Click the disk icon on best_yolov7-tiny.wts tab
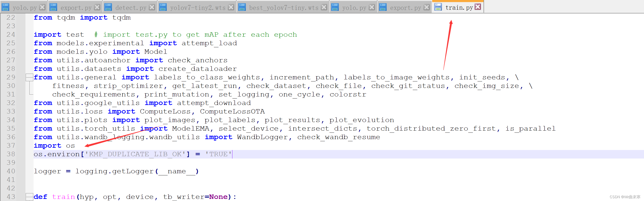Viewport: 644px width, 201px height. tap(242, 7)
